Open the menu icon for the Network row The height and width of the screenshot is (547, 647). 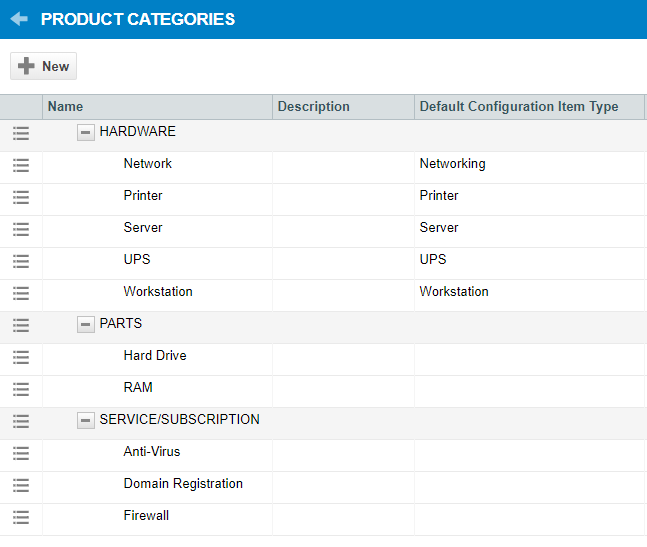click(21, 164)
